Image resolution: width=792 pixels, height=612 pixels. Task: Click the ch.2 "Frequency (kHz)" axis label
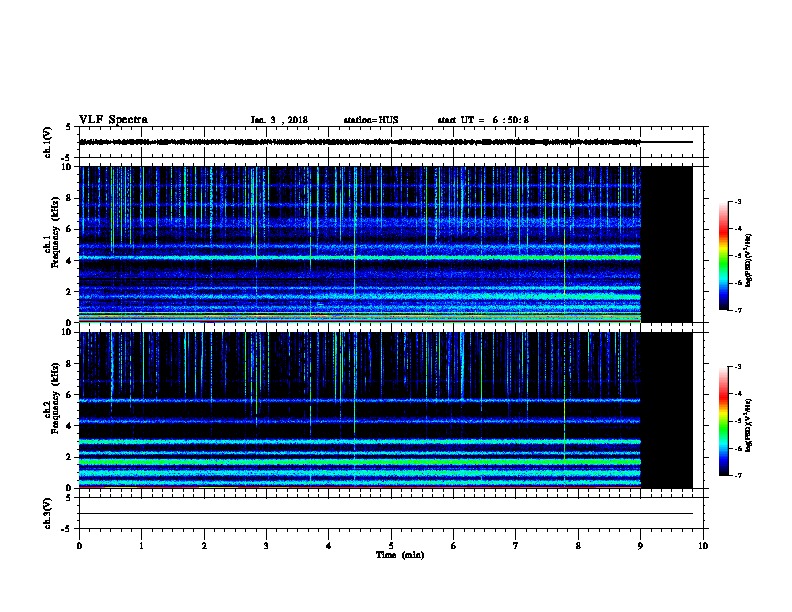coord(55,398)
